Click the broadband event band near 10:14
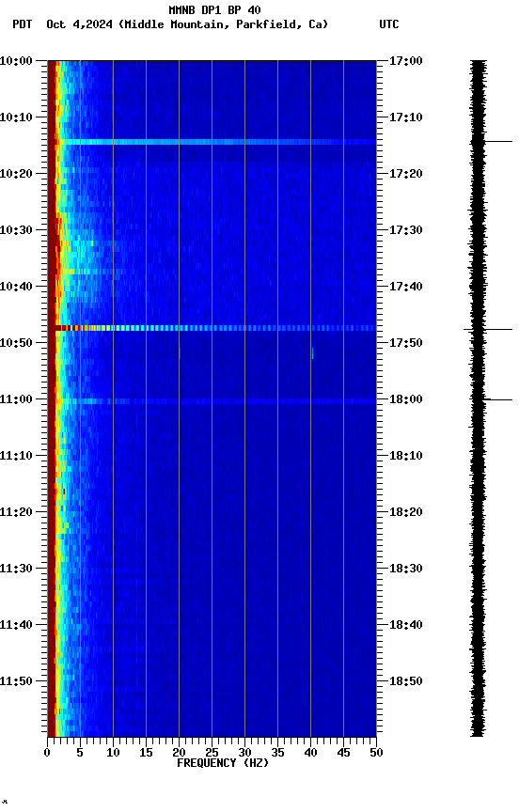This screenshot has height=812, width=519. coord(212,141)
